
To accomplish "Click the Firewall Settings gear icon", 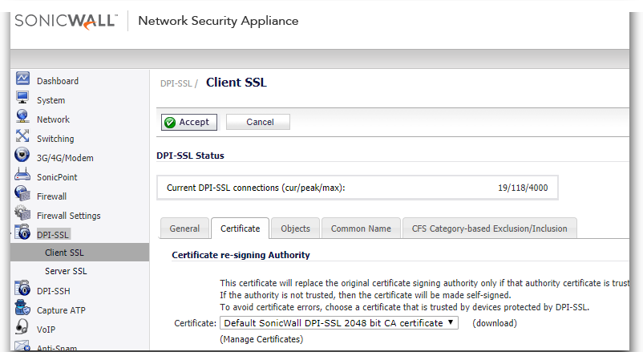I will point(22,212).
